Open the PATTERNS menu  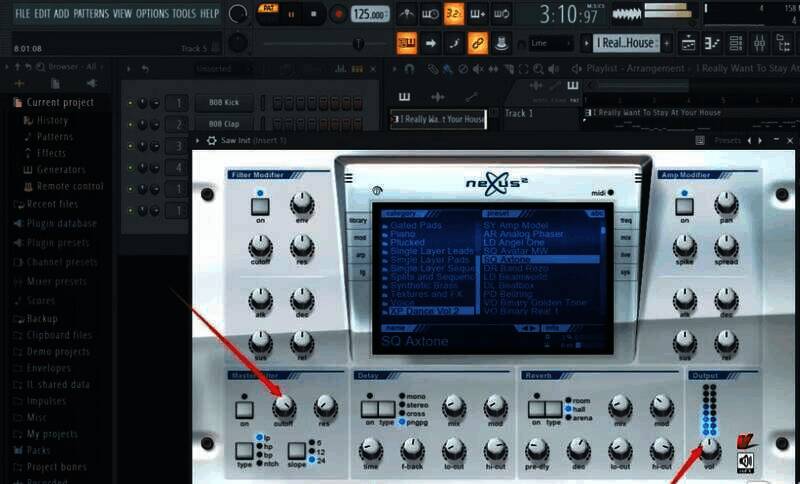tap(90, 14)
